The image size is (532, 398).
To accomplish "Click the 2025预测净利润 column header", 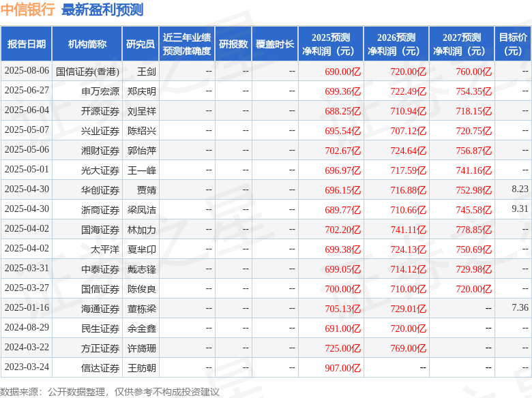I will point(331,44).
